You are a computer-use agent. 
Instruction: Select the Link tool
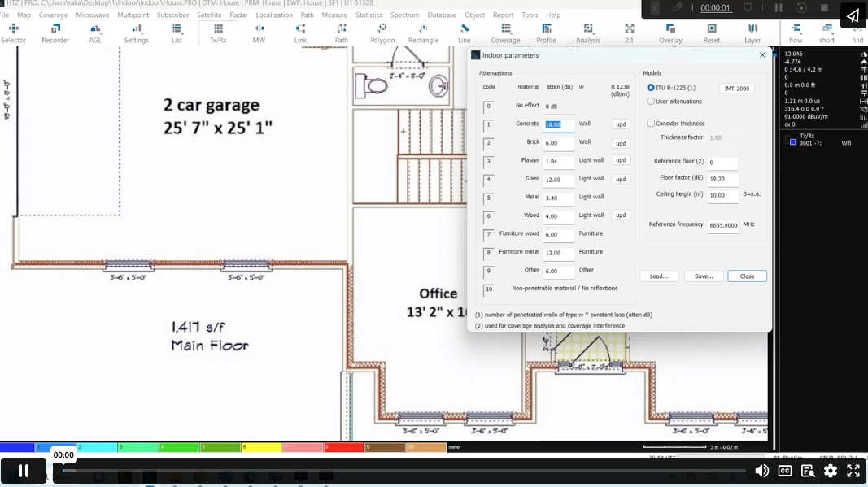(300, 33)
